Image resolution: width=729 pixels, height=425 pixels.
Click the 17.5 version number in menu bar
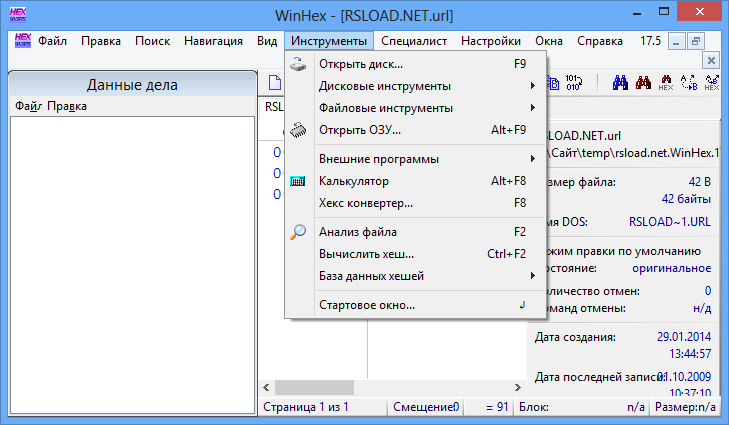click(650, 41)
